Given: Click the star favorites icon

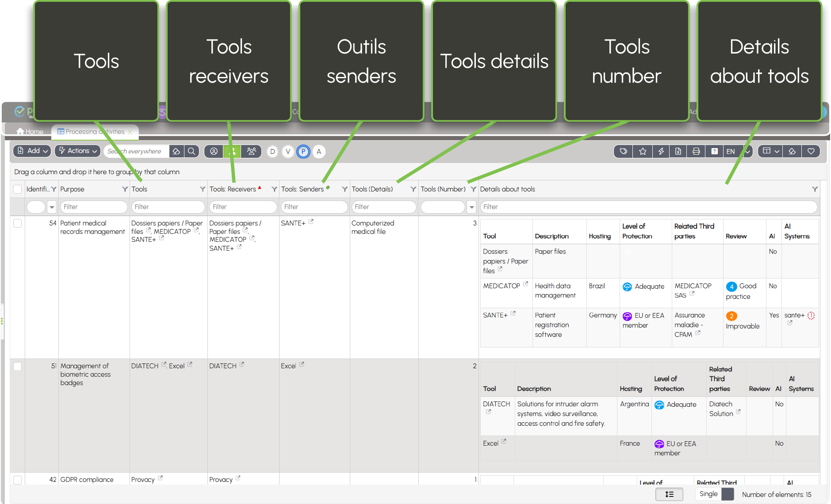Looking at the screenshot, I should [643, 151].
